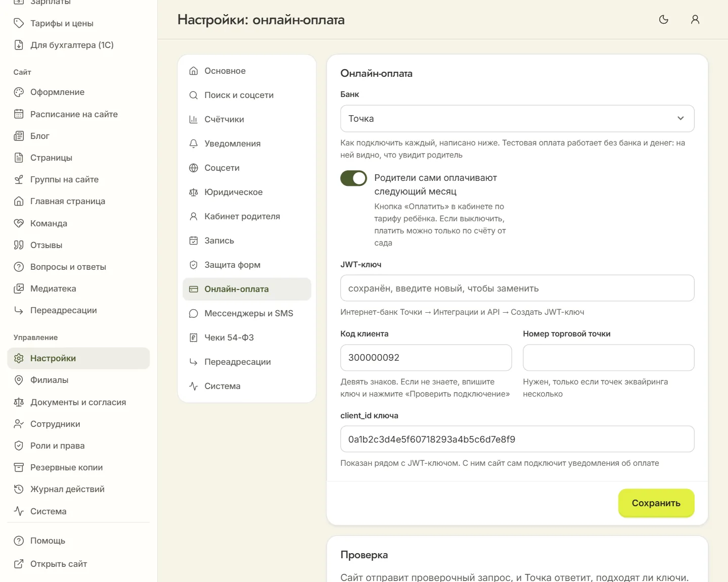
Task: Click the document icon beside Для бухгалтера (1С)
Action: click(19, 45)
